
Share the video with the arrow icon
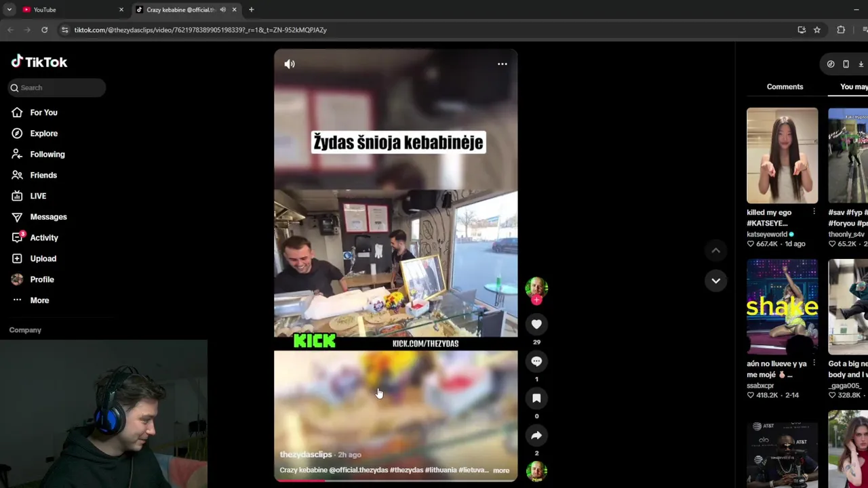click(536, 435)
